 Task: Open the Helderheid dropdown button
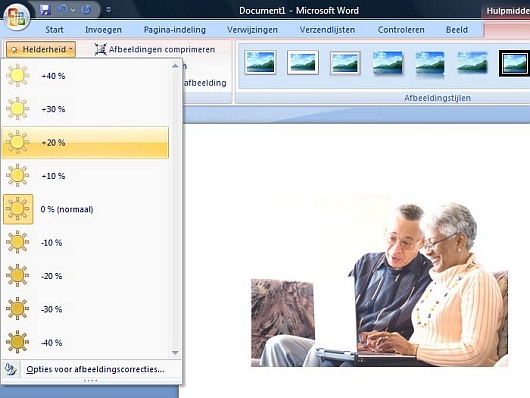click(x=41, y=49)
